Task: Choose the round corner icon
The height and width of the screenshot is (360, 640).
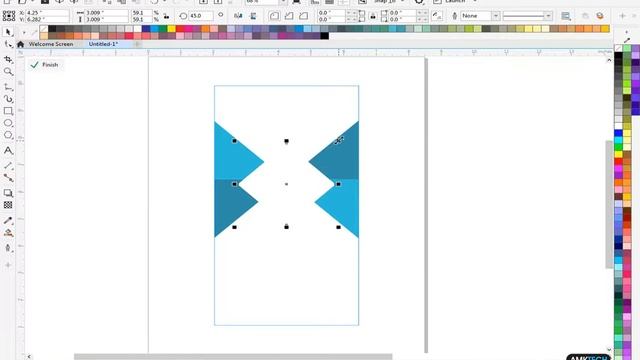Action: (274, 16)
